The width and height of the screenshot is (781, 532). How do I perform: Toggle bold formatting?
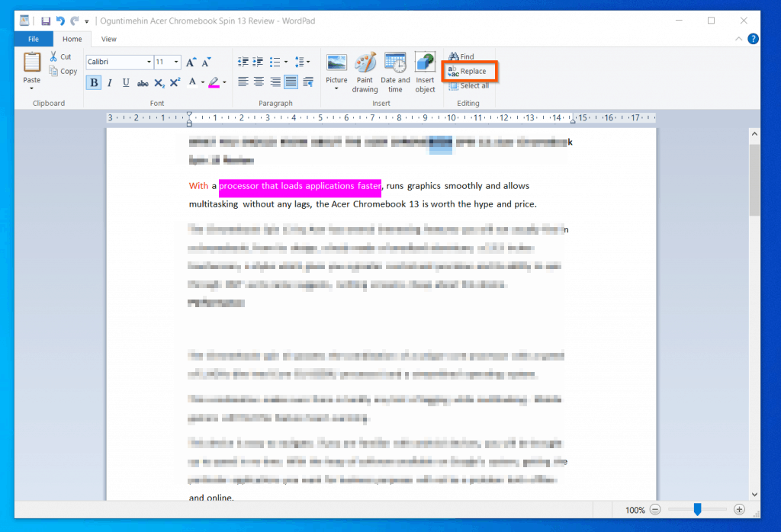click(x=93, y=82)
